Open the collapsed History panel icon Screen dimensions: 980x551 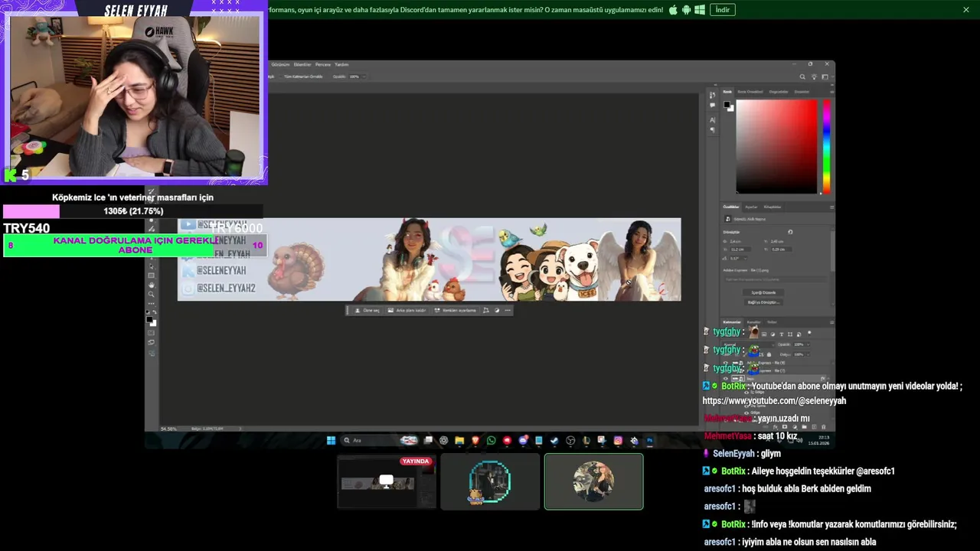(712, 95)
